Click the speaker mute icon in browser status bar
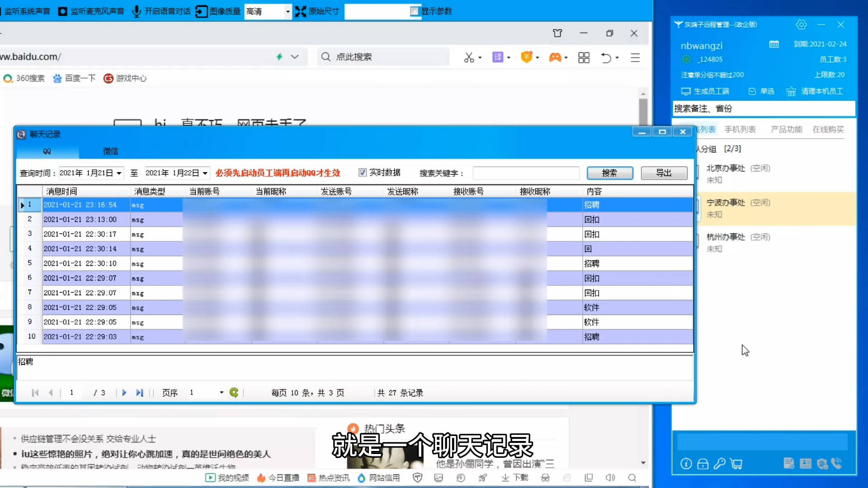868x488 pixels. [x=610, y=478]
